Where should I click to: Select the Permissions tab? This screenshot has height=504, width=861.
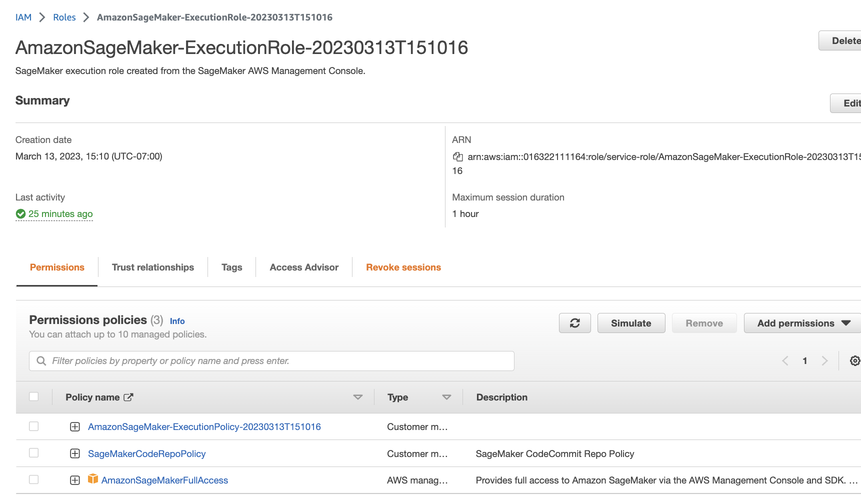pyautogui.click(x=57, y=267)
